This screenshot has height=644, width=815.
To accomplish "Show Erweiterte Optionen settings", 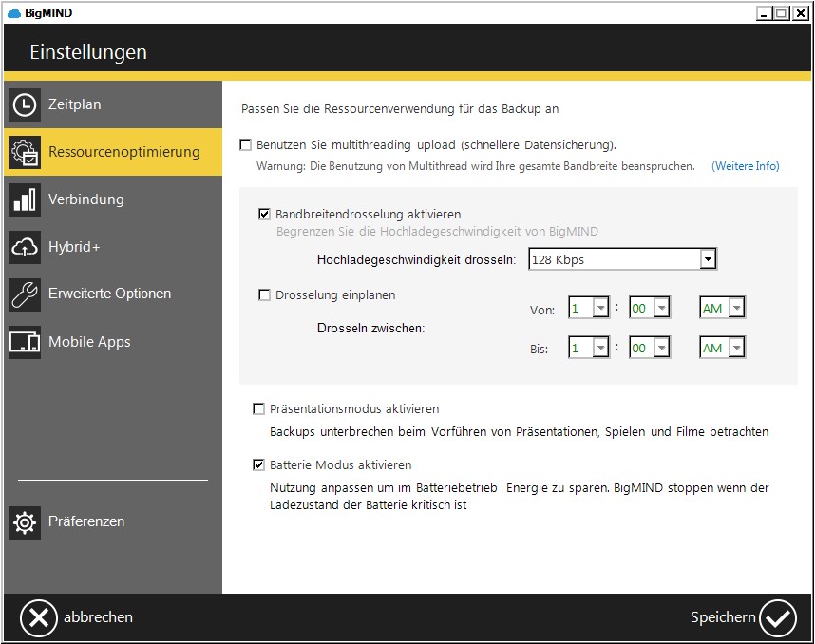I will pos(113,294).
